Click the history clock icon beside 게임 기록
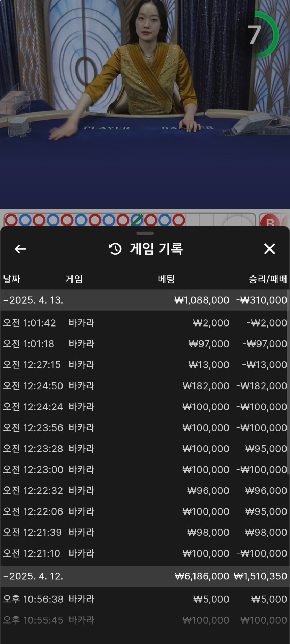 coord(115,249)
